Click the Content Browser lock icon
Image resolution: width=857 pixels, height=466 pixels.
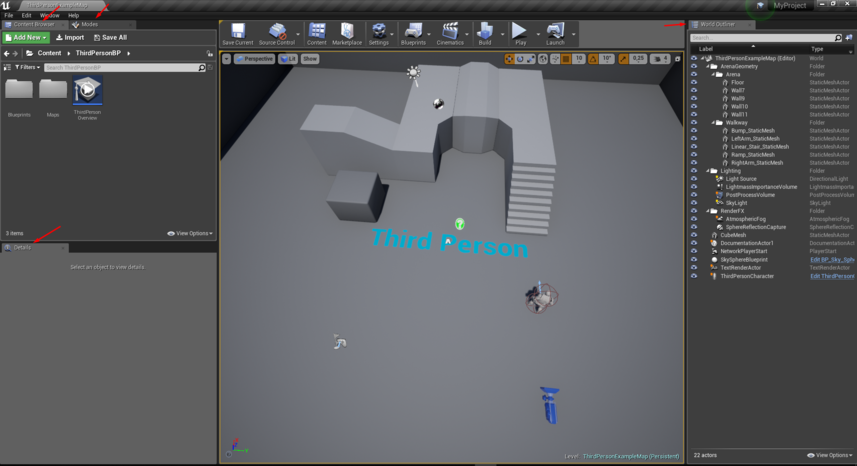(210, 54)
